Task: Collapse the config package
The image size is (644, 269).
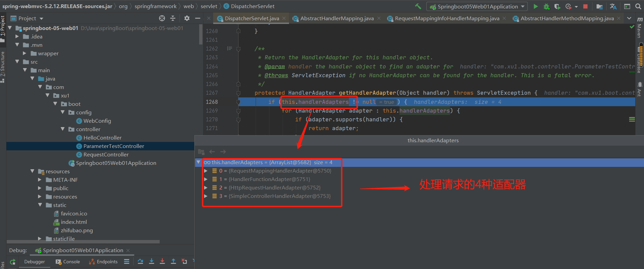Action: point(63,112)
